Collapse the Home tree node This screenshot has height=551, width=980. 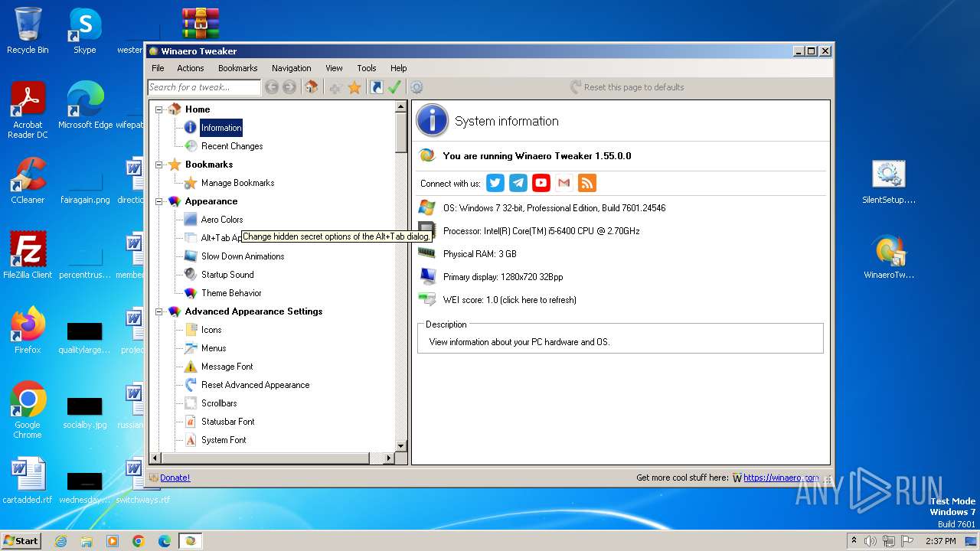[x=159, y=109]
